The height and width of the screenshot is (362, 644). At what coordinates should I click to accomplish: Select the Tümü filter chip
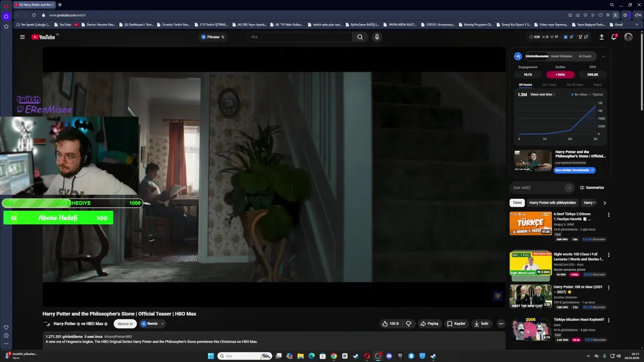(x=517, y=203)
